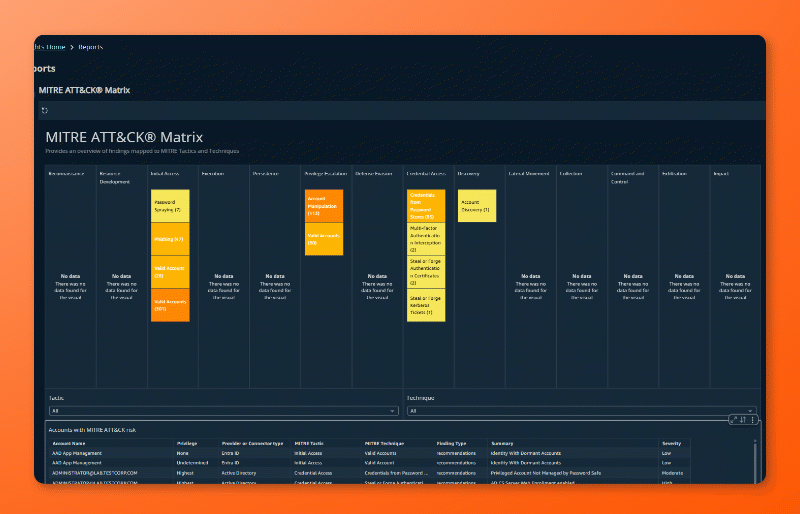The height and width of the screenshot is (514, 800).
Task: Select the Account Discovery (1) tile
Action: pos(477,206)
